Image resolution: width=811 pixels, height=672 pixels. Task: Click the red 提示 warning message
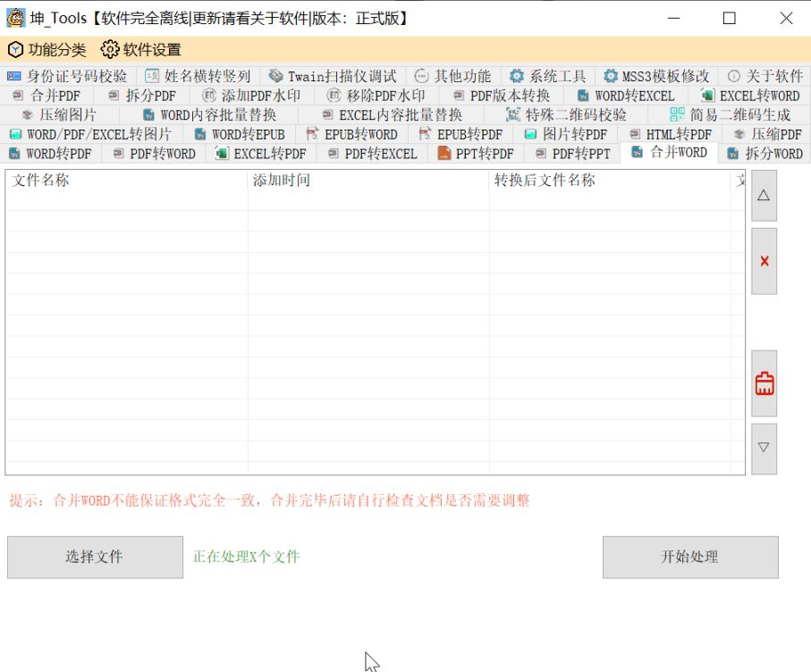[269, 500]
